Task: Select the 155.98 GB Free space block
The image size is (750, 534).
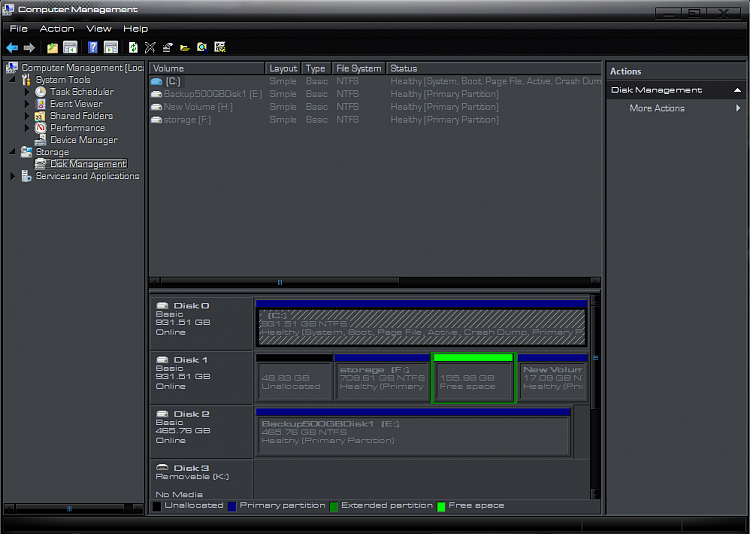Action: [473, 378]
